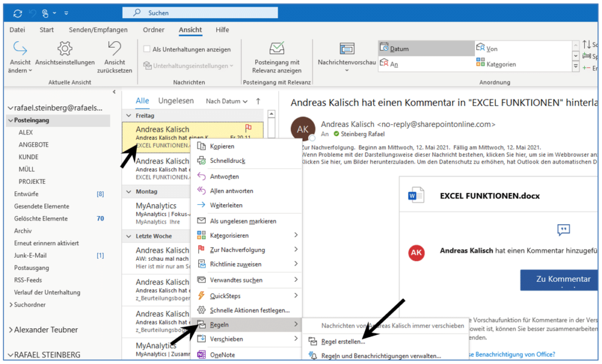Image resolution: width=602 pixels, height=364 pixels.
Task: Open Benachrichtigung von Office link
Action: pos(512,355)
